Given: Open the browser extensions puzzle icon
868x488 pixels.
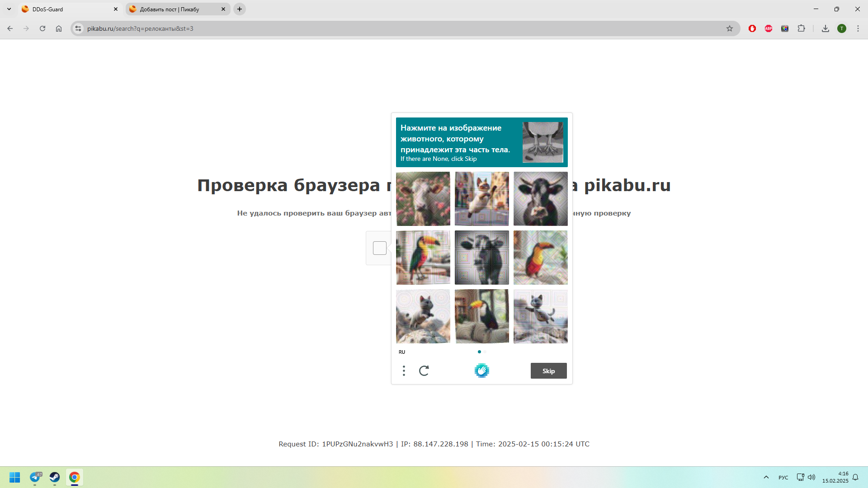Looking at the screenshot, I should tap(801, 28).
